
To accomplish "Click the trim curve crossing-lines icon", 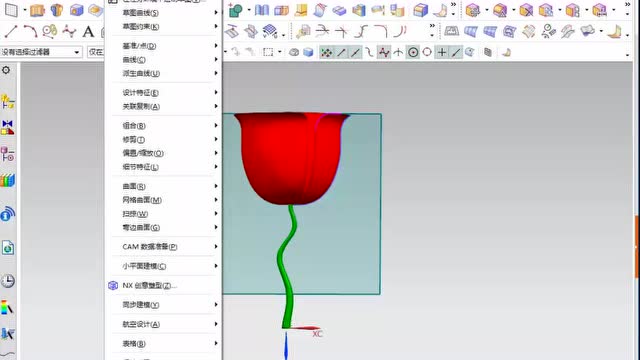I will click(341, 31).
